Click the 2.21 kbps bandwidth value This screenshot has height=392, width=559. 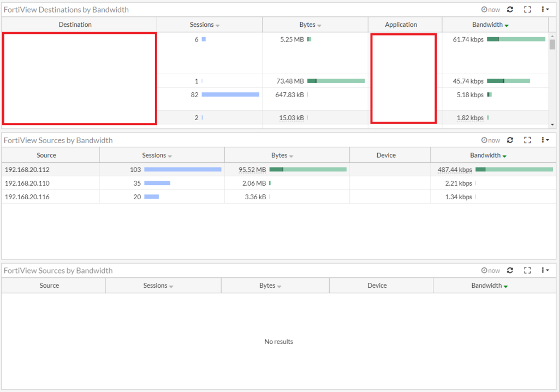tap(459, 183)
